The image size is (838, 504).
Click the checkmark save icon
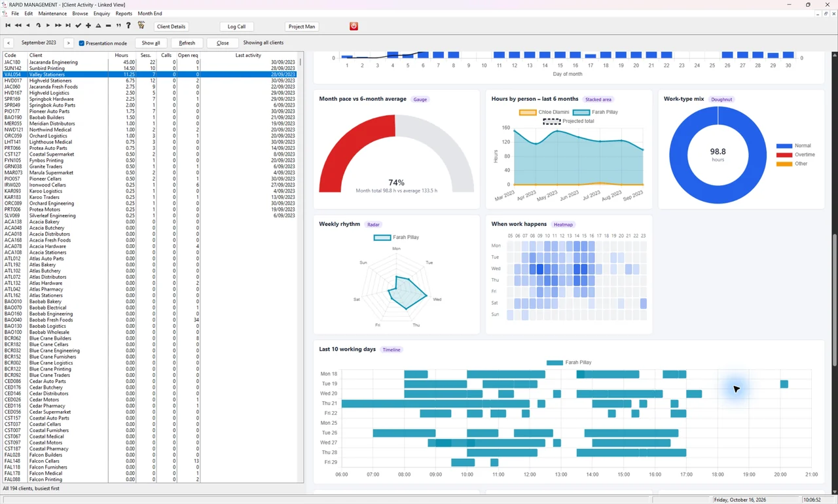coord(79,26)
